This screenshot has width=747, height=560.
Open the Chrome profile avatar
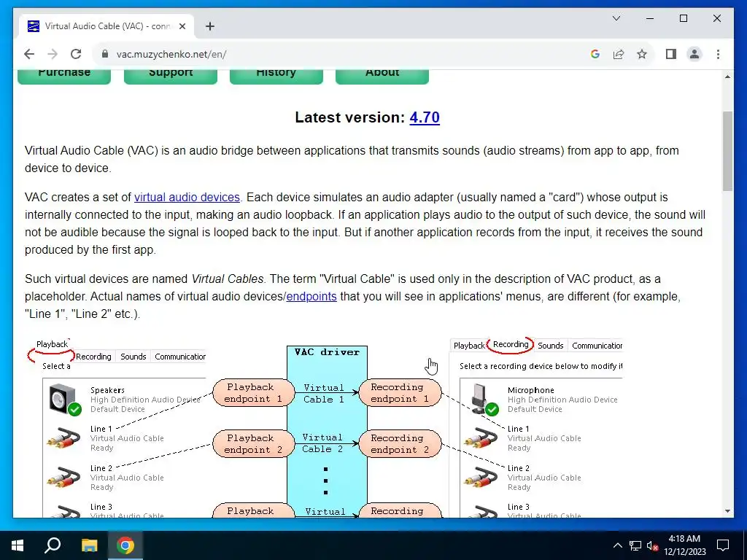[x=694, y=54]
